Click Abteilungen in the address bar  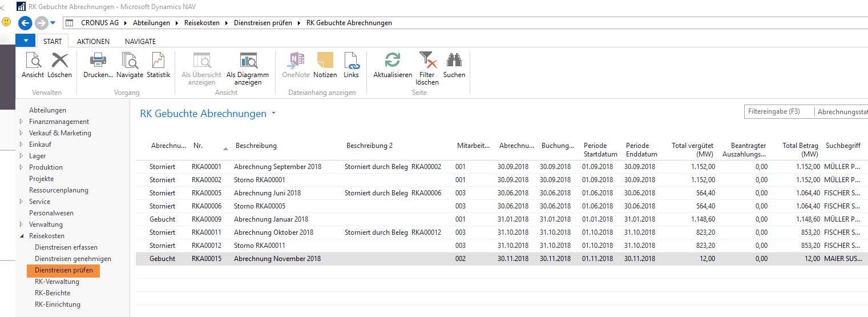(x=151, y=23)
